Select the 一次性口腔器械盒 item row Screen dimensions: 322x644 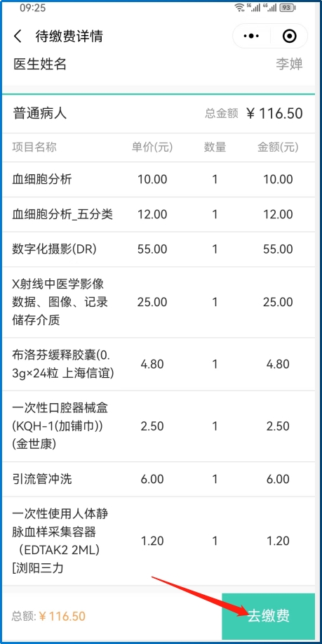(159, 426)
